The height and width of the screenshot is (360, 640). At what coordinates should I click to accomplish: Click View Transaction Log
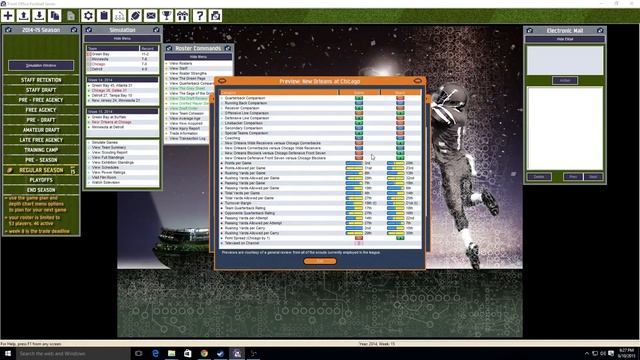[x=187, y=139]
